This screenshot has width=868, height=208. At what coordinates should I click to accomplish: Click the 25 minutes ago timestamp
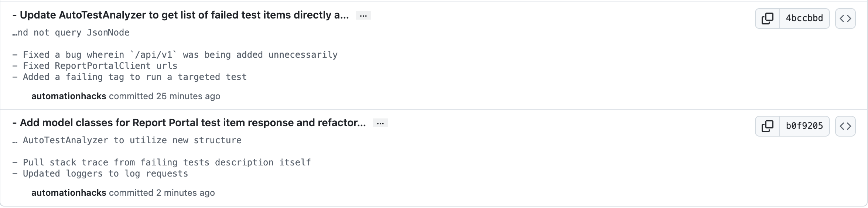188,96
